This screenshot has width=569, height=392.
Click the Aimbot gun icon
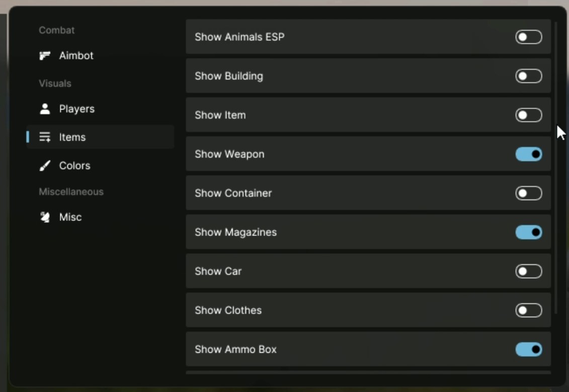tap(45, 56)
